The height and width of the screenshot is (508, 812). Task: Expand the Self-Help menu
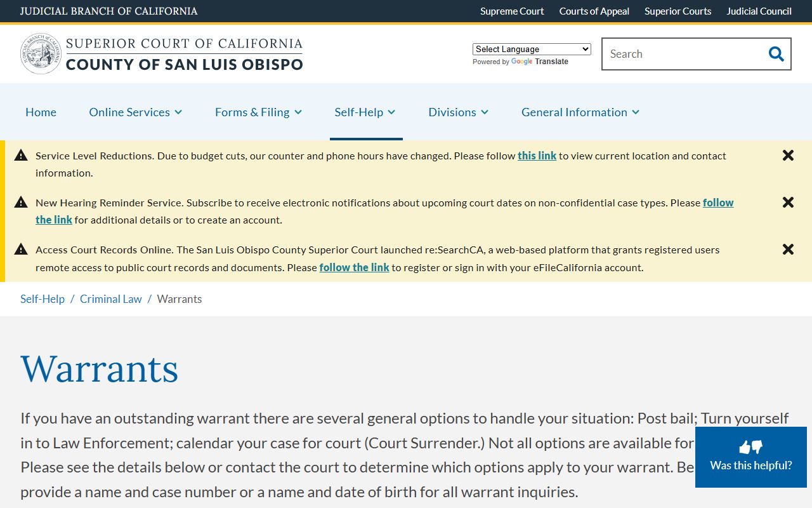pyautogui.click(x=365, y=112)
